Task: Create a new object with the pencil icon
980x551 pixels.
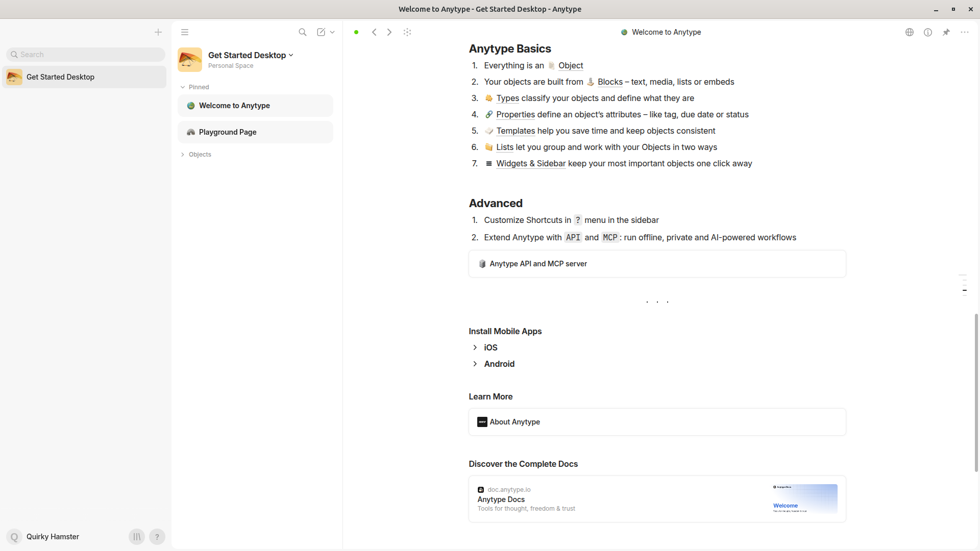Action: pos(321,32)
